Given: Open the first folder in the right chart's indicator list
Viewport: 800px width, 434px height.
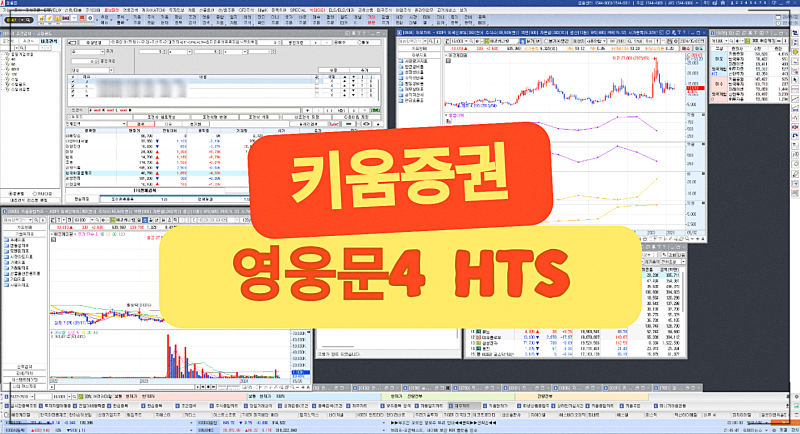Looking at the screenshot, I should tap(413, 61).
